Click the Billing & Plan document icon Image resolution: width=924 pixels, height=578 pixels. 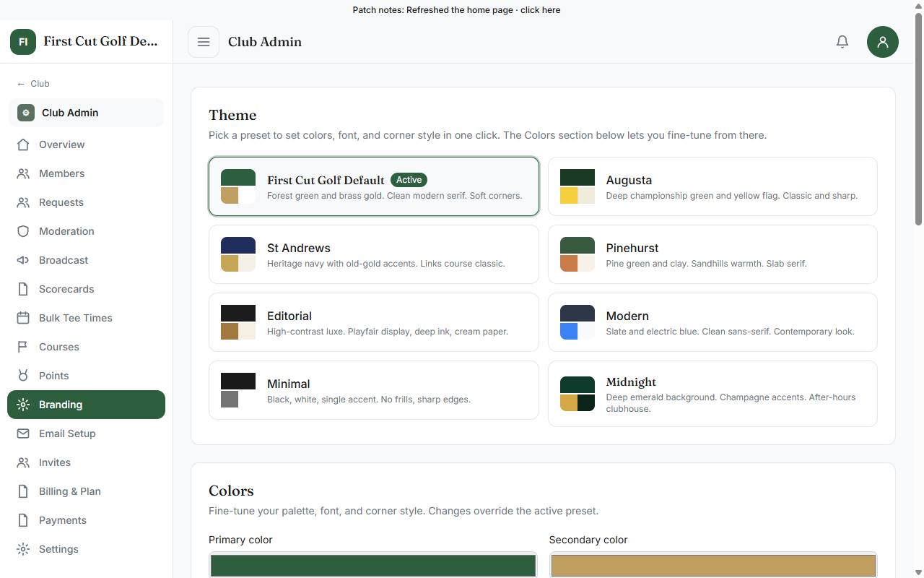pos(23,491)
